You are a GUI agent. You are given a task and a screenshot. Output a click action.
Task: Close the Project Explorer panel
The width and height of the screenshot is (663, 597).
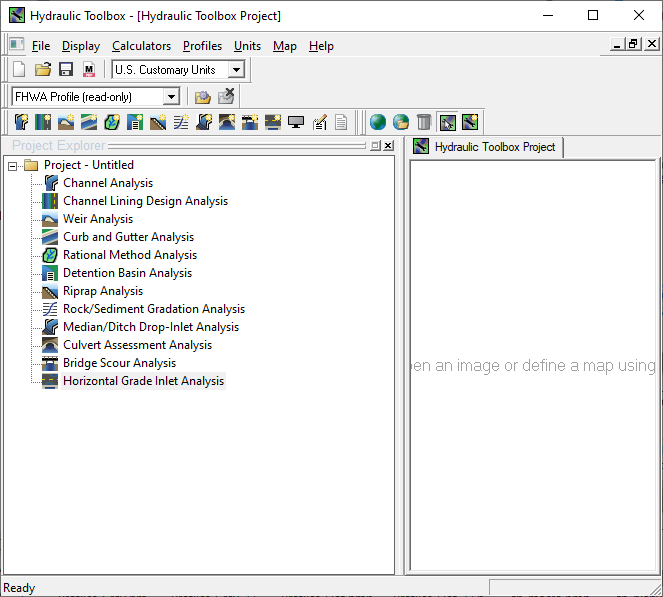coord(388,145)
